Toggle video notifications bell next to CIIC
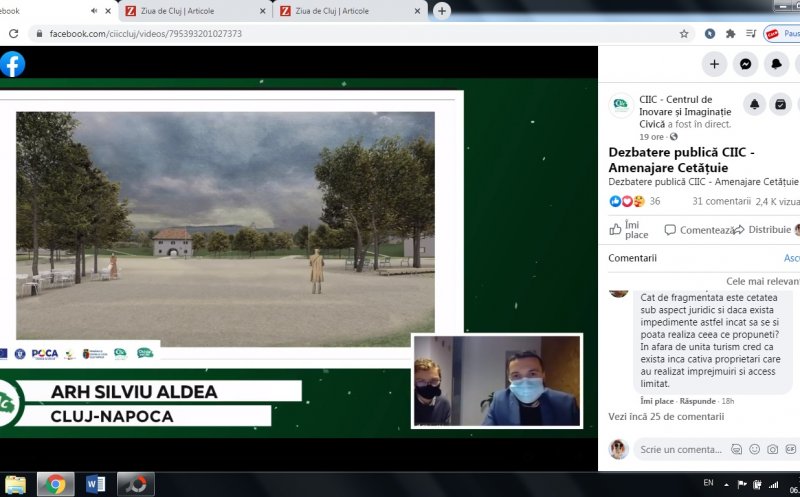Screen dimensions: 800x497 click(x=754, y=104)
